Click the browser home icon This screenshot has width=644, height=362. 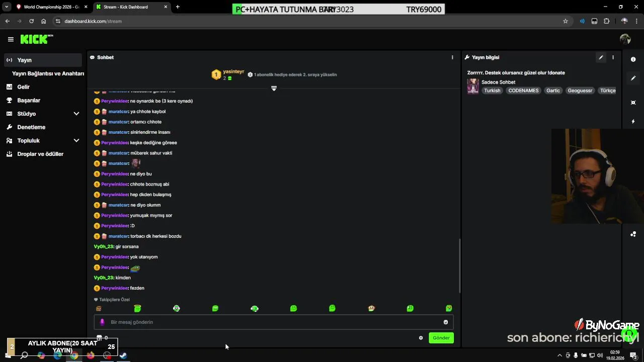coord(44,21)
